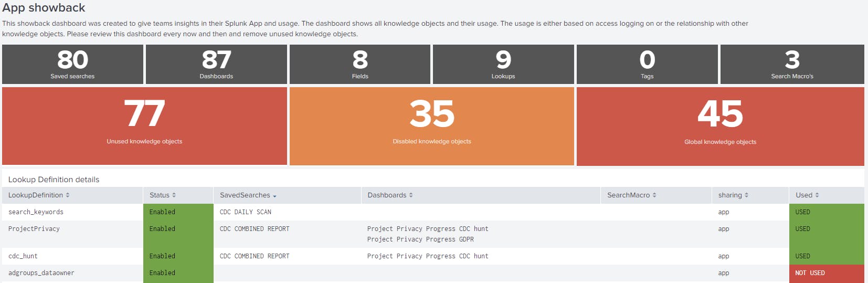
Task: Click the orange Disabled knowledge objects panel
Action: click(x=432, y=126)
